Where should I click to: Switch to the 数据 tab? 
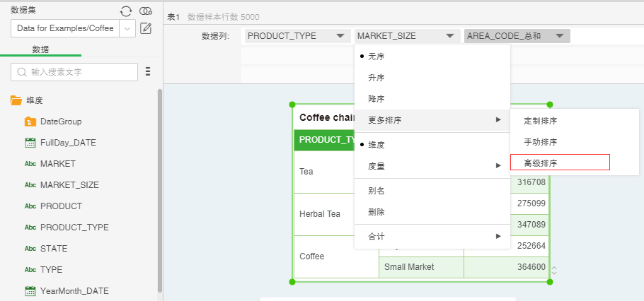click(40, 49)
